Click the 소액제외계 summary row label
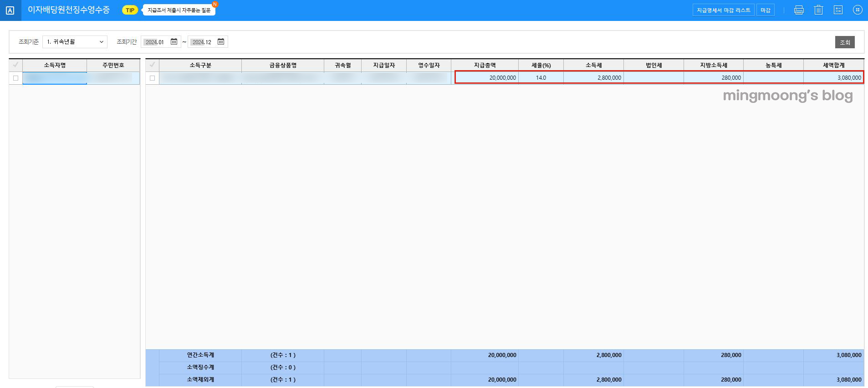This screenshot has width=868, height=388. (x=200, y=380)
